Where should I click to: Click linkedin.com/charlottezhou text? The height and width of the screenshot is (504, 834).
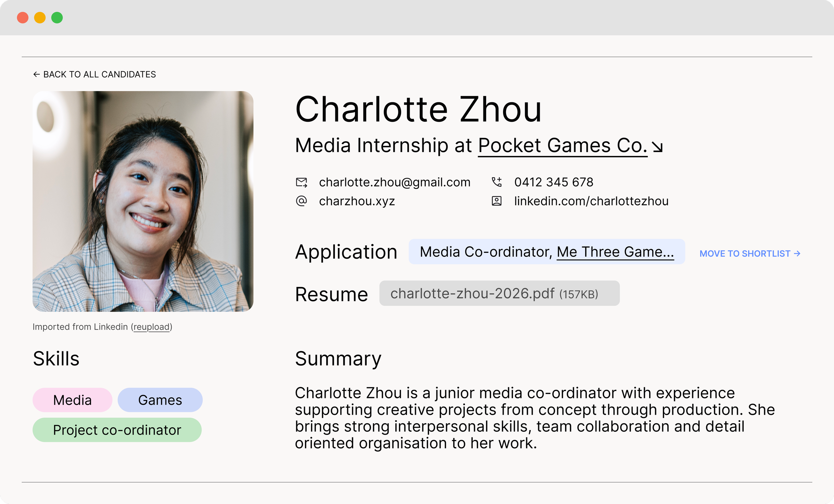[591, 201]
